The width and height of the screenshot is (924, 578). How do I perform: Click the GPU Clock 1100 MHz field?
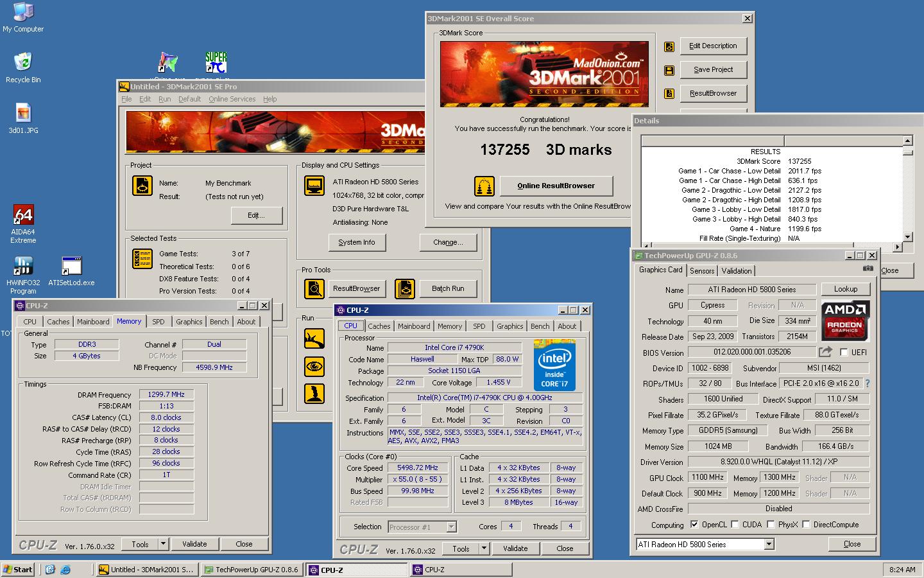click(708, 477)
